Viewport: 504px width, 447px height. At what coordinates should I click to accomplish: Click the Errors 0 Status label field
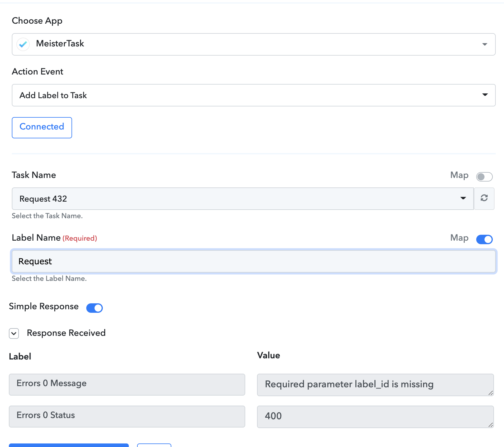click(127, 416)
